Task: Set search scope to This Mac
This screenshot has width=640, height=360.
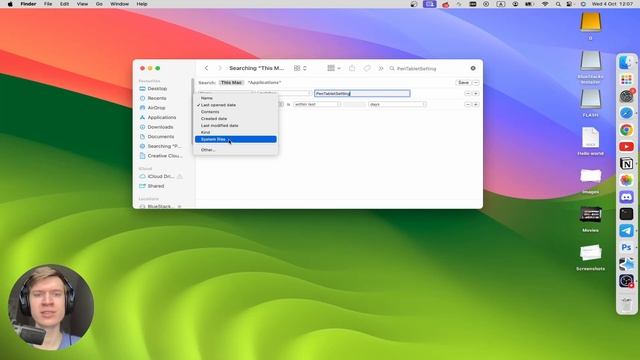Action: click(231, 82)
